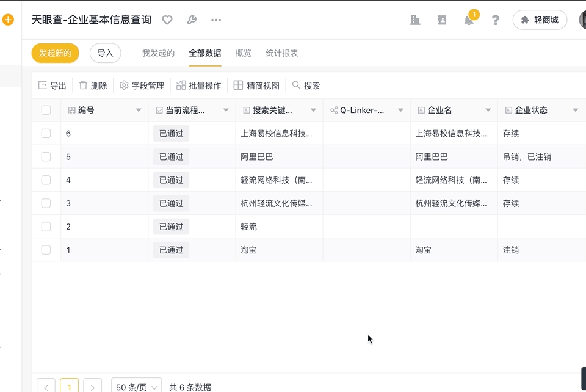
Task: Open the 当前流程 column dropdown arrow
Action: [x=226, y=111]
